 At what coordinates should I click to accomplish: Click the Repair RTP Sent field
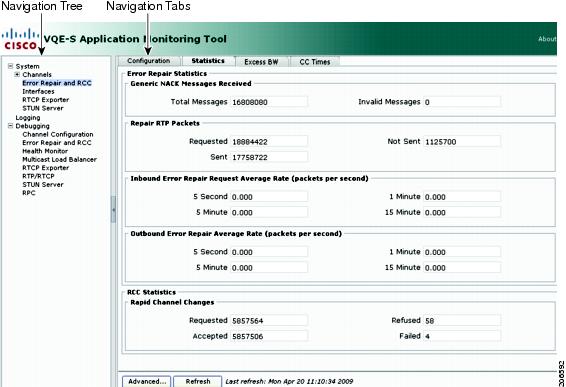point(269,157)
